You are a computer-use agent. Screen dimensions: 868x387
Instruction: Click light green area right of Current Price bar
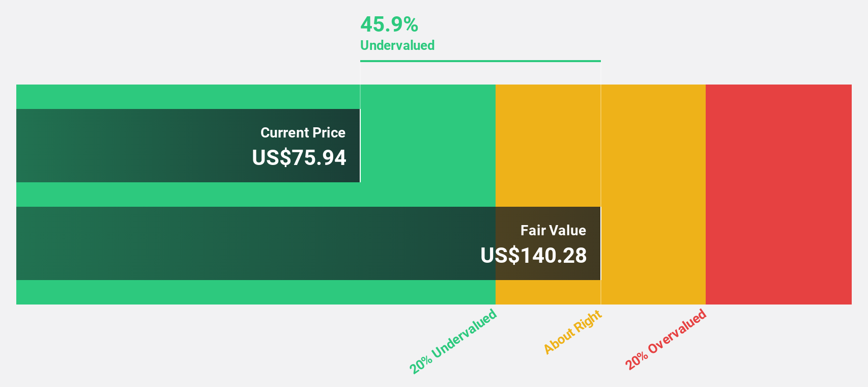[x=427, y=146]
